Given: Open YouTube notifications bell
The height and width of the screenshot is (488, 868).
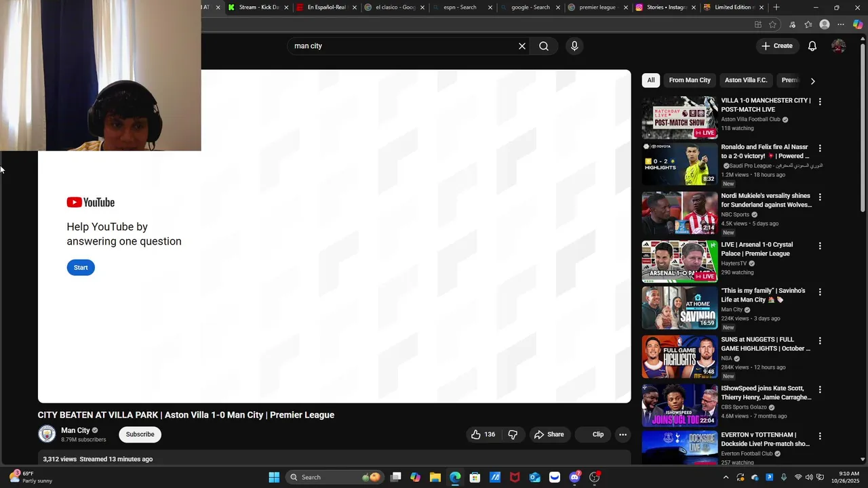Looking at the screenshot, I should [812, 46].
